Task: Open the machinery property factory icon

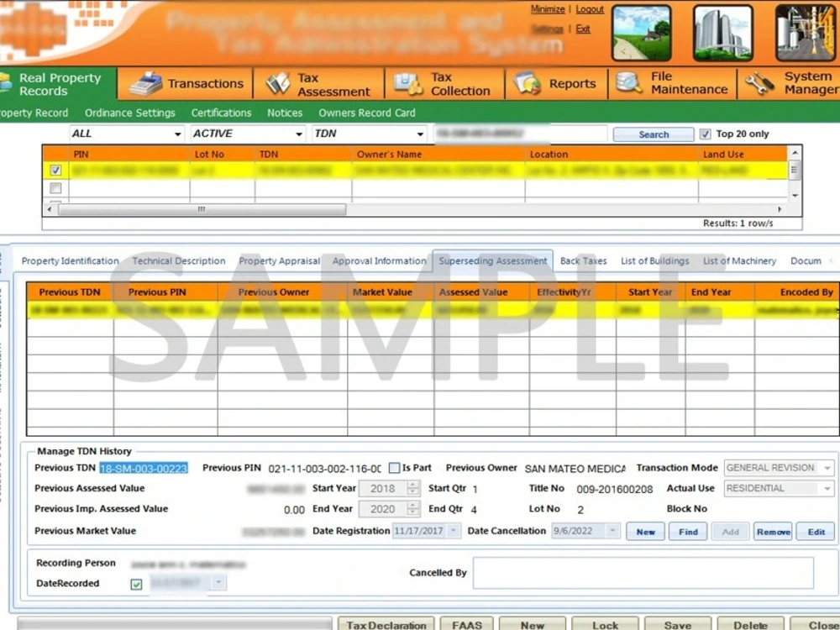Action: pos(806,34)
